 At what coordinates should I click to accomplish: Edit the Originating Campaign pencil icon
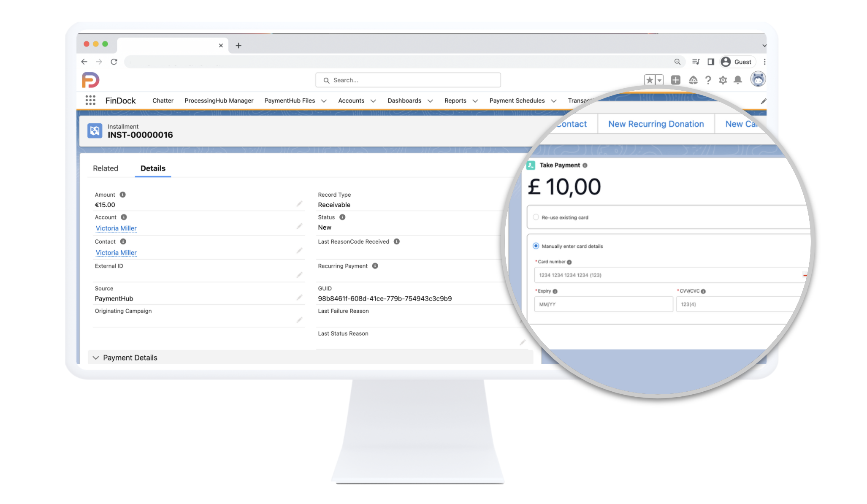[299, 320]
